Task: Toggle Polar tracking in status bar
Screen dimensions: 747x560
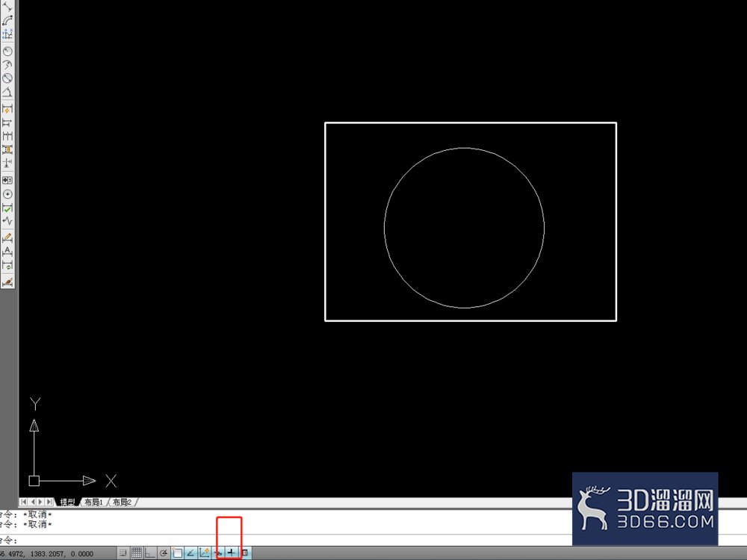Action: tap(164, 553)
